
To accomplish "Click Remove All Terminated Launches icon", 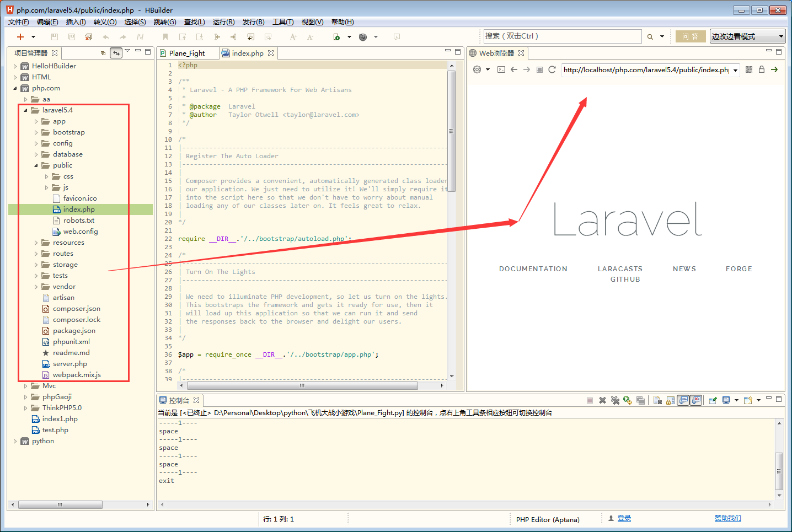I will 615,400.
